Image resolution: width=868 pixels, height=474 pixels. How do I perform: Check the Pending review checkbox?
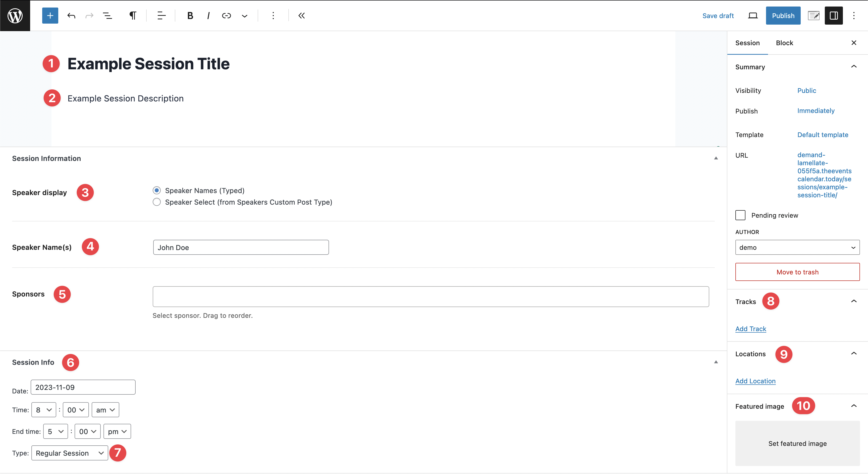(x=740, y=215)
